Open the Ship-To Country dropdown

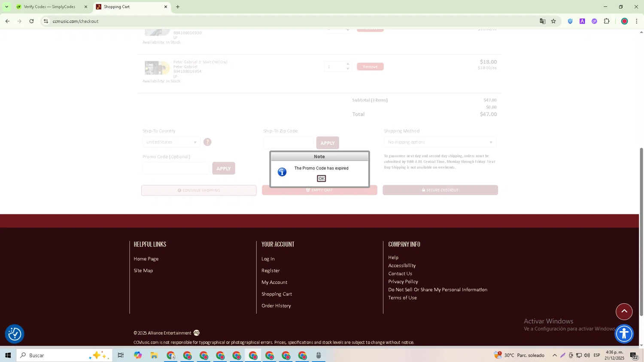point(171,142)
